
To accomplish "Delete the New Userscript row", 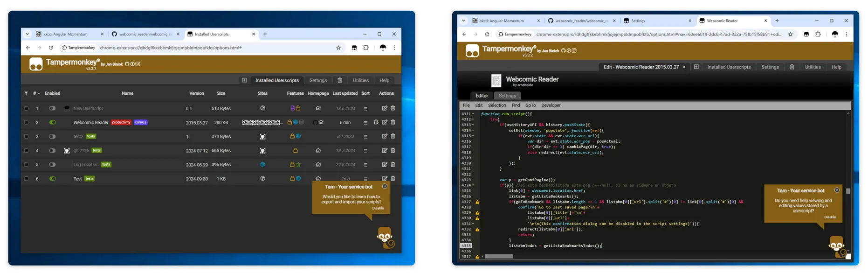I will 393,108.
